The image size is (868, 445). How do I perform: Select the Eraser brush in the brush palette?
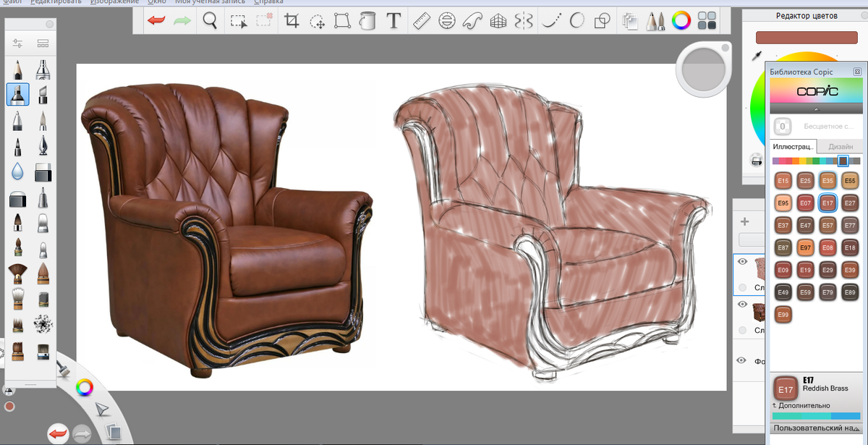click(43, 171)
